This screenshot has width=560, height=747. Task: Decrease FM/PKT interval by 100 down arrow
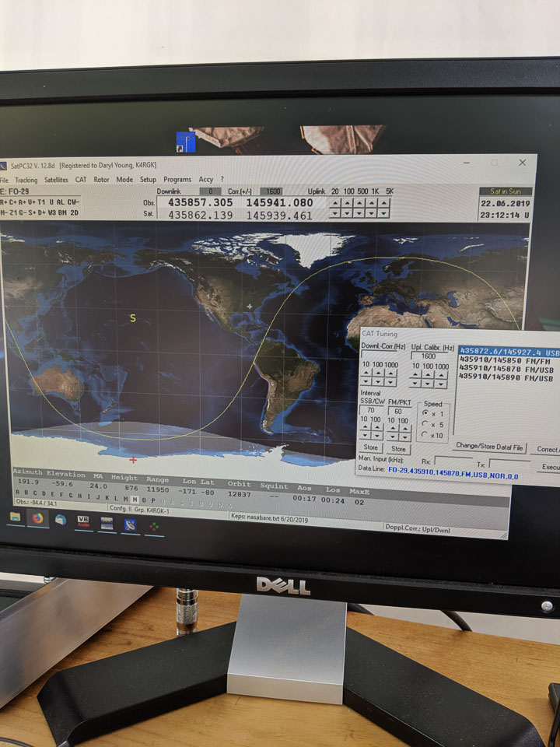(x=404, y=437)
